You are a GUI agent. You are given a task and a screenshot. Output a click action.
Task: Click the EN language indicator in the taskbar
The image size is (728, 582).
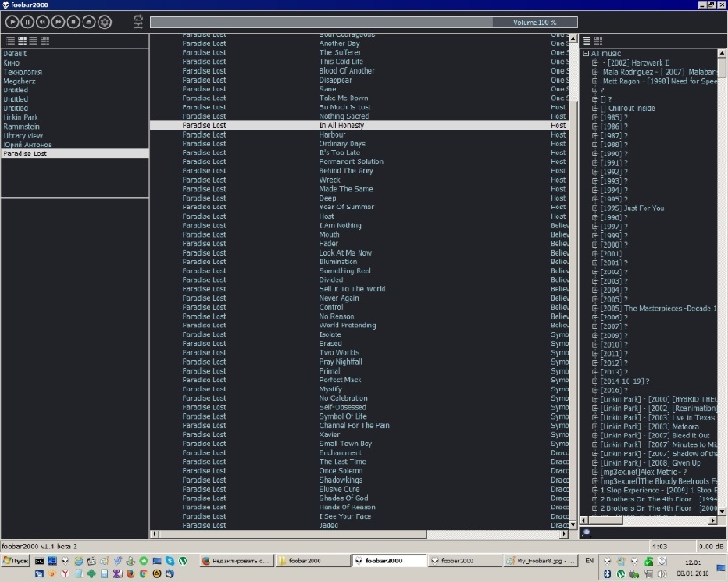(x=590, y=561)
